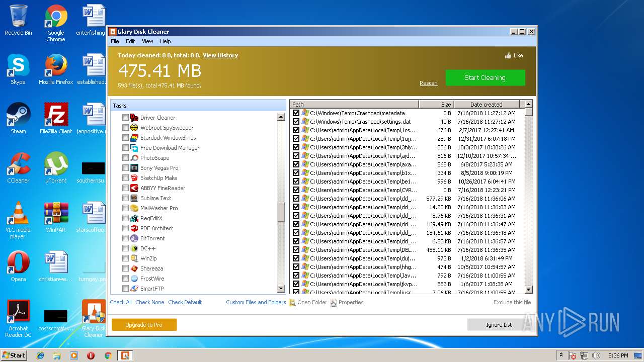Screen dimensions: 644x362
Task: Open CCleaner desktop shortcut
Action: coord(18,168)
